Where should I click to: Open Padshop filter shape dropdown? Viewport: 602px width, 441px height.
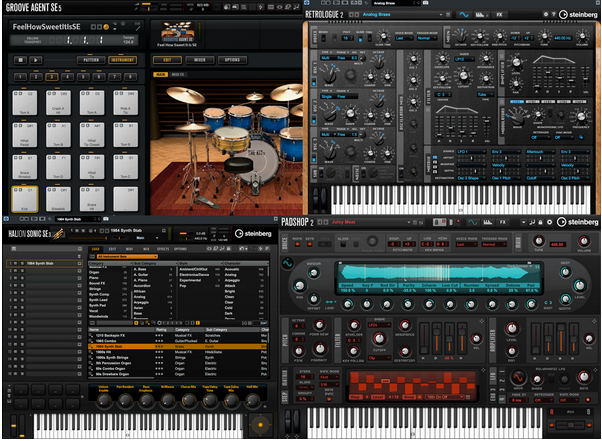(x=379, y=325)
